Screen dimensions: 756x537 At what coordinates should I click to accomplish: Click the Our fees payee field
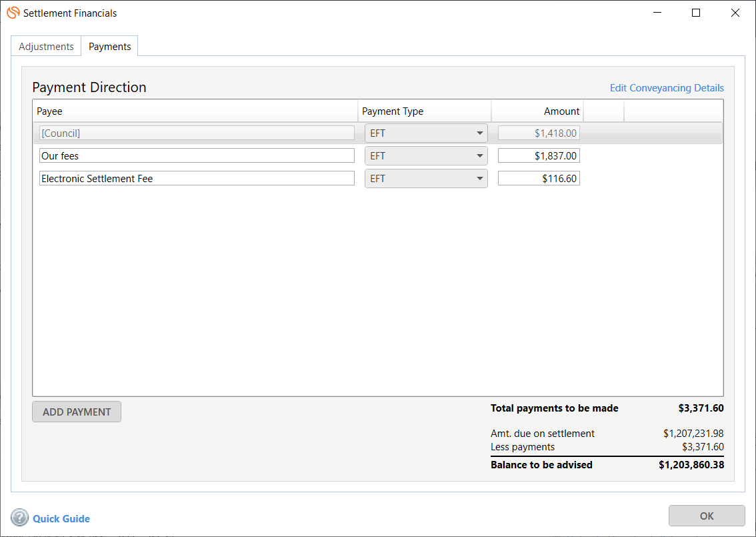pos(197,156)
